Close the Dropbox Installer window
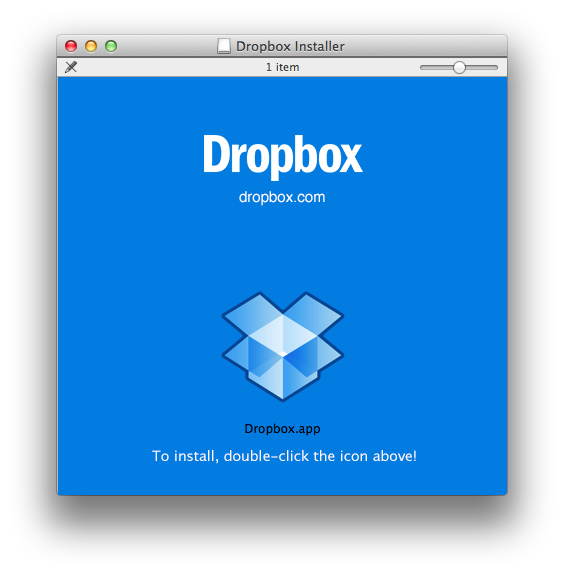This screenshot has width=564, height=574. coord(71,46)
